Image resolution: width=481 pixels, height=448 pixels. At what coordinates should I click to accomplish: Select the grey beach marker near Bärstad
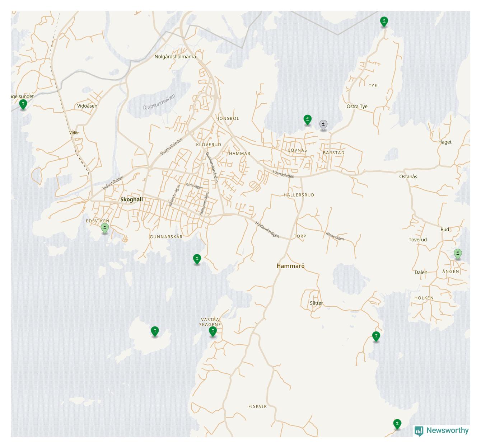coord(323,125)
